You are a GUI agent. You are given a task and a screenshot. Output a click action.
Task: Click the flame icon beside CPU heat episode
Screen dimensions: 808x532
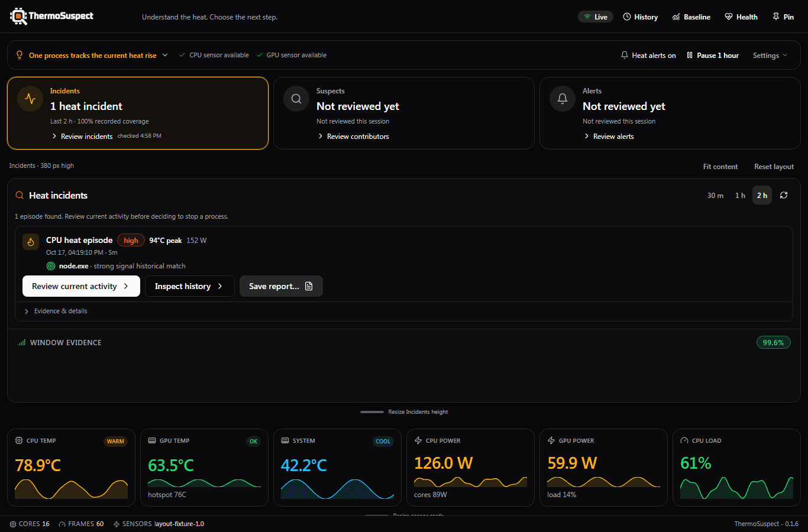(x=31, y=242)
